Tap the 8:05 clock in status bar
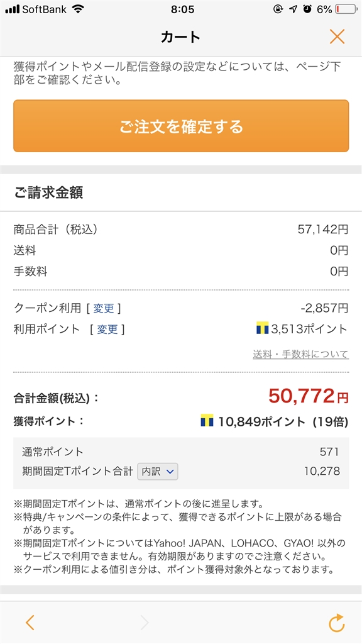This screenshot has width=362, height=644. 183,9
